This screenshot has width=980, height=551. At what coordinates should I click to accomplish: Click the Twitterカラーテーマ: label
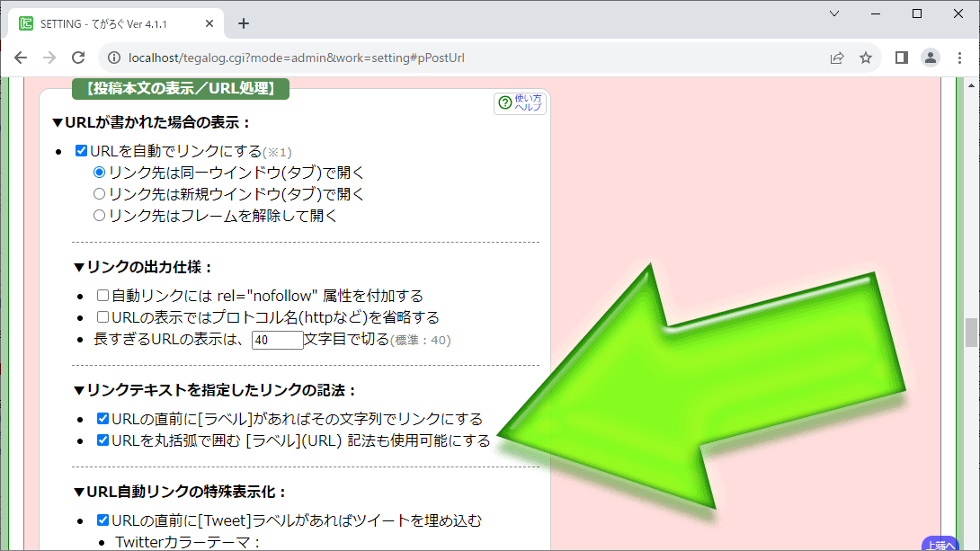pos(188,542)
